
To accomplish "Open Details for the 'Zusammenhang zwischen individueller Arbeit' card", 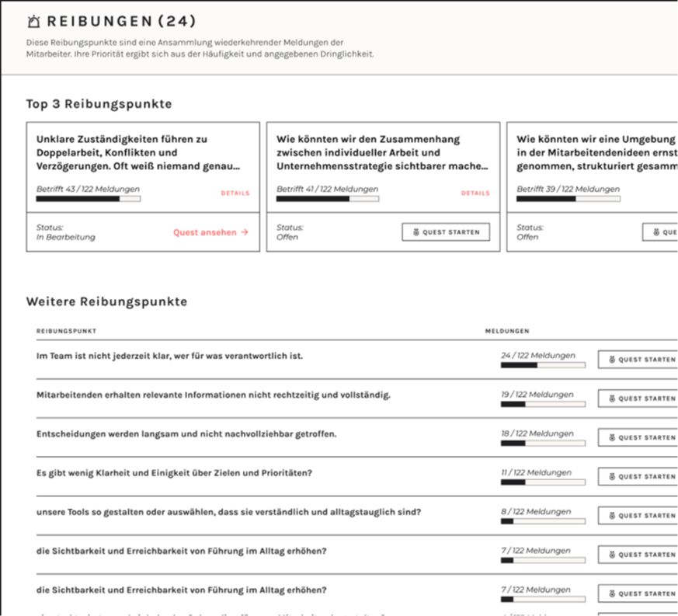I will (x=475, y=193).
